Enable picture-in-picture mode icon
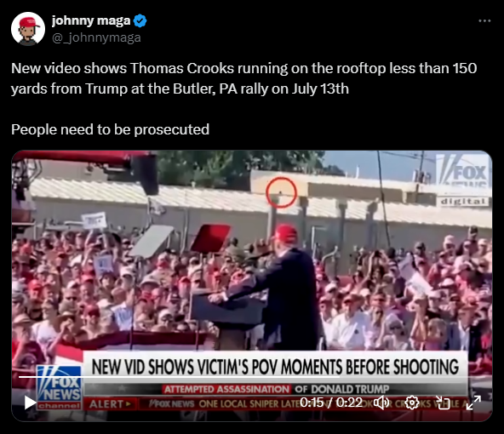Image resolution: width=504 pixels, height=434 pixels. tap(443, 403)
